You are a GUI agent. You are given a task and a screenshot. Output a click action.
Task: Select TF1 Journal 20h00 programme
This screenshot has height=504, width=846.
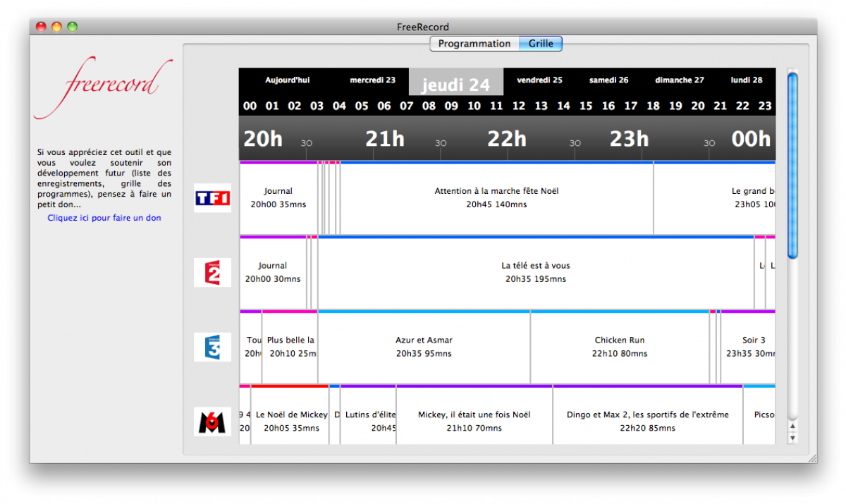pos(278,198)
